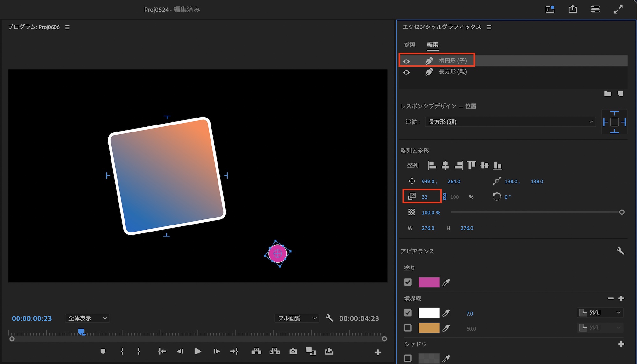Add another 境界線 stroke with the plus
Screen dimensions: 637x364
(x=621, y=298)
